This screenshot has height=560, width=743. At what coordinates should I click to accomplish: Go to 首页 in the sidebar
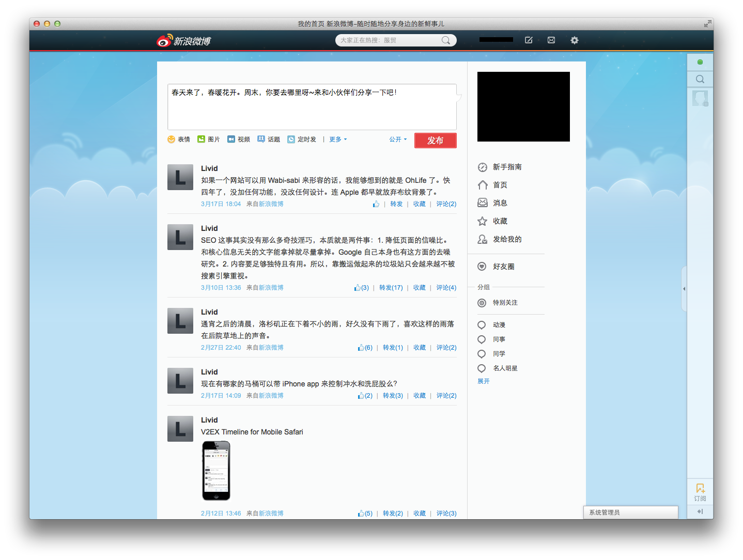coord(500,185)
